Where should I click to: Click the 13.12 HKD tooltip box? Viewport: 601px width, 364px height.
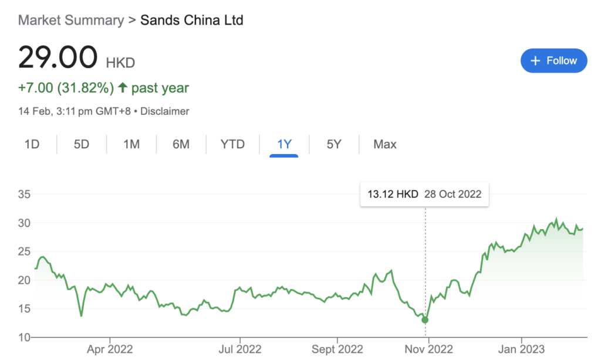(424, 194)
